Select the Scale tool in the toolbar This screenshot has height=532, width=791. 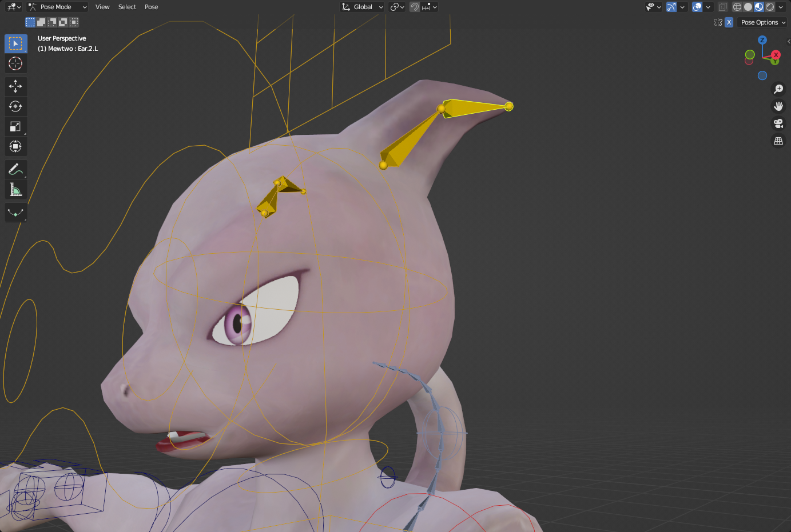pyautogui.click(x=15, y=126)
